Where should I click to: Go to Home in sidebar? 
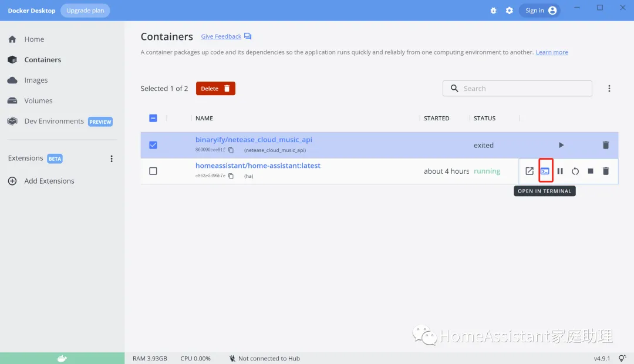[x=34, y=39]
